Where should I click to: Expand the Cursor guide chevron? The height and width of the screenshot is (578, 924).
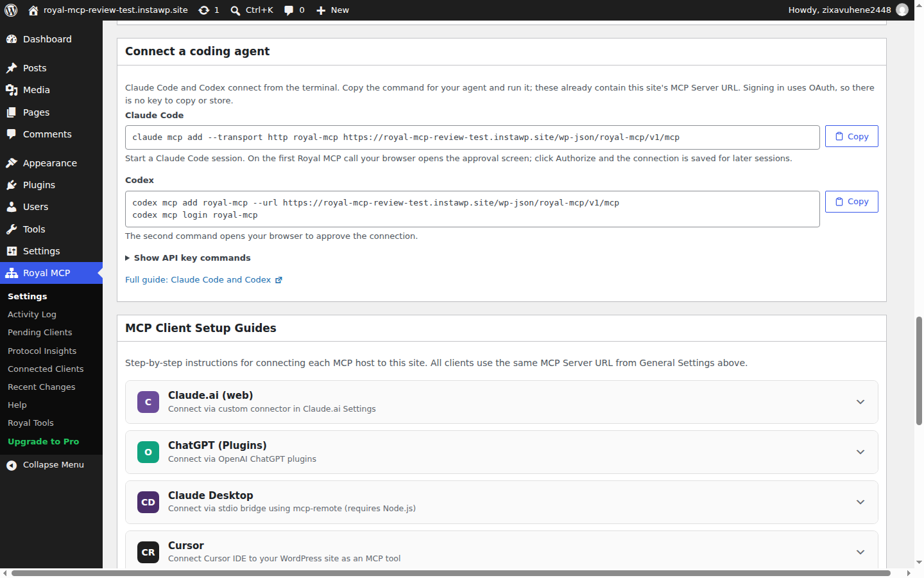(860, 552)
